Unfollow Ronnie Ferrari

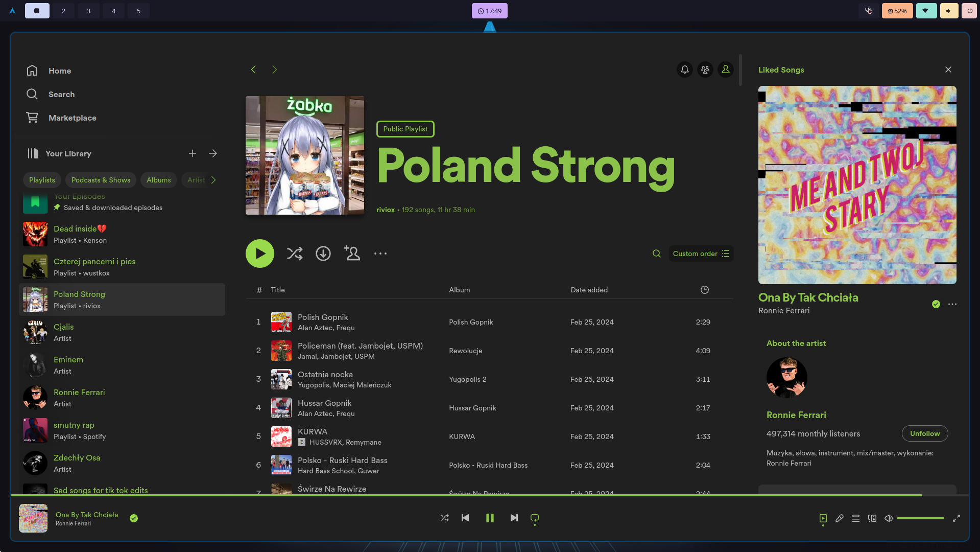click(925, 433)
